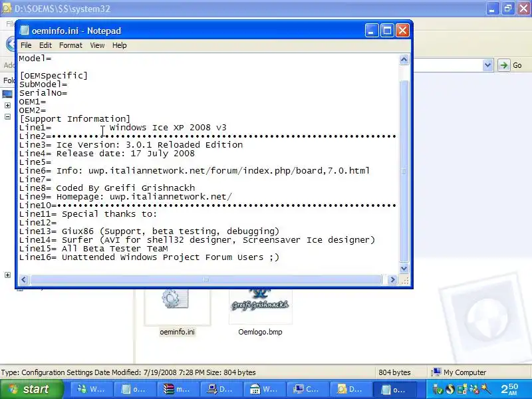Select the Oemlogo.bmp file name
The width and height of the screenshot is (532, 399).
coord(260,332)
